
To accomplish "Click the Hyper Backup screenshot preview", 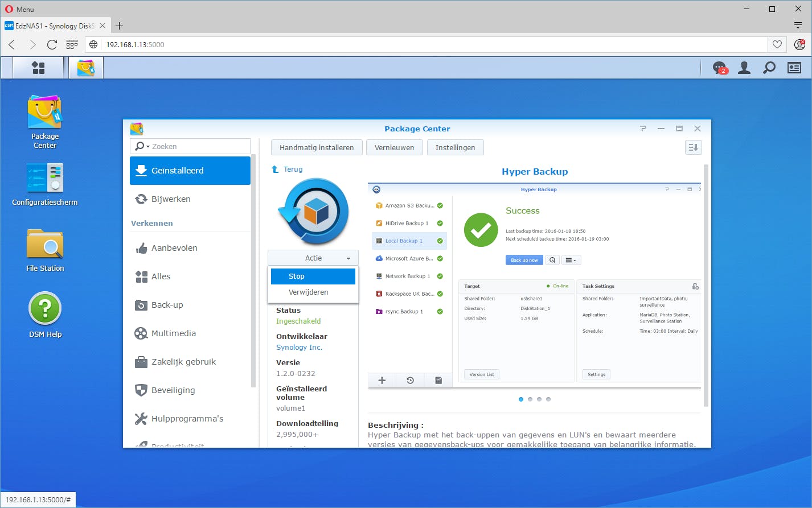I will coord(535,286).
